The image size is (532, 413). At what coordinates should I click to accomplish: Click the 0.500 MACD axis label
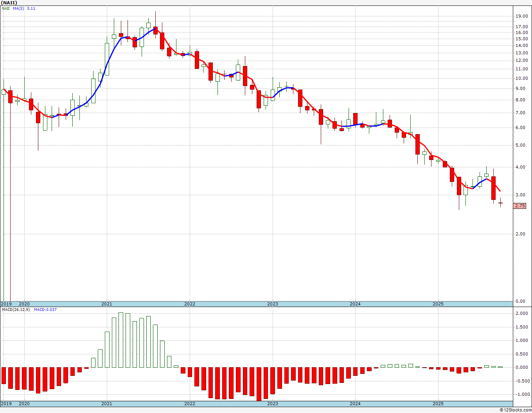point(522,354)
